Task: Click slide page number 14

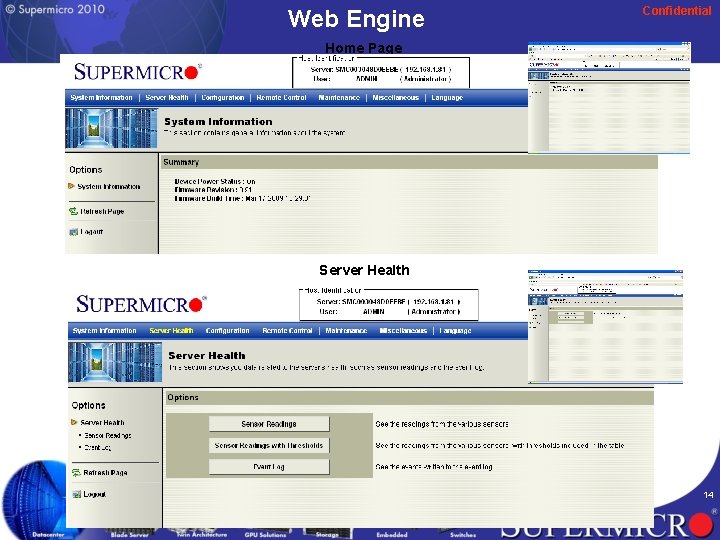Action: pos(709,495)
